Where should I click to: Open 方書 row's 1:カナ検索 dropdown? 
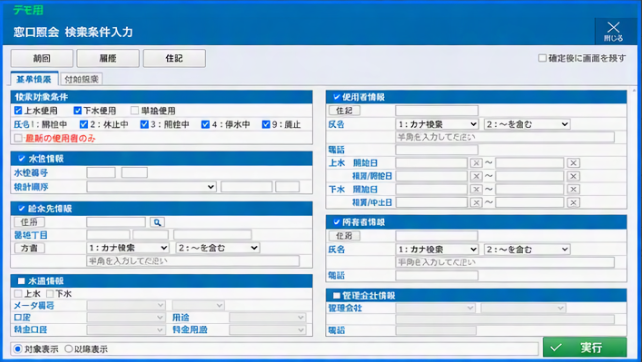pyautogui.click(x=128, y=248)
